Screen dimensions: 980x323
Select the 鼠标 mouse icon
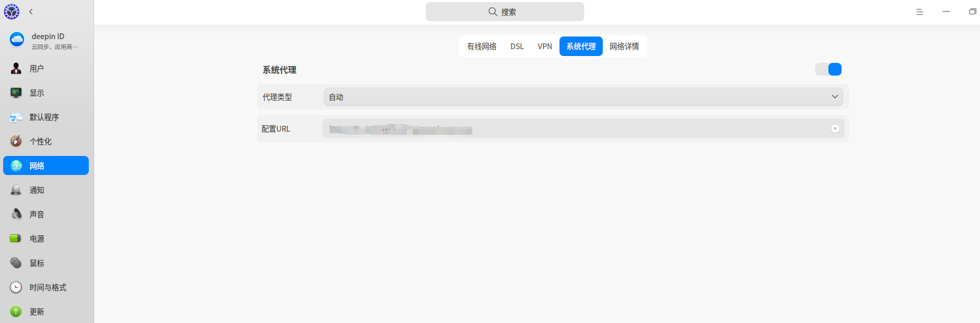tap(16, 263)
